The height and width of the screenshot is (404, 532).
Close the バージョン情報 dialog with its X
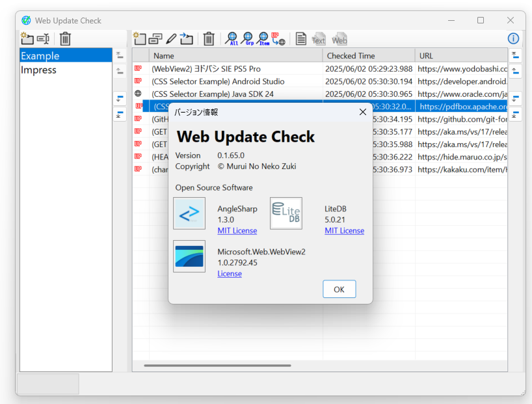point(363,111)
